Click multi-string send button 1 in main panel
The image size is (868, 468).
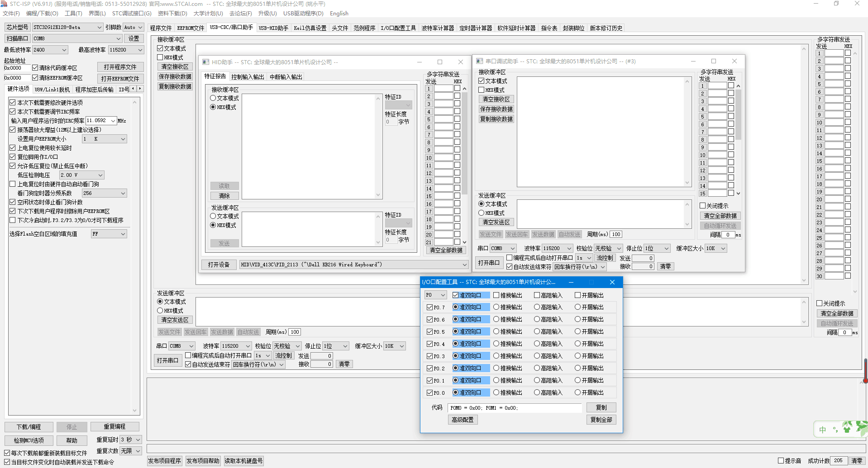tap(819, 53)
